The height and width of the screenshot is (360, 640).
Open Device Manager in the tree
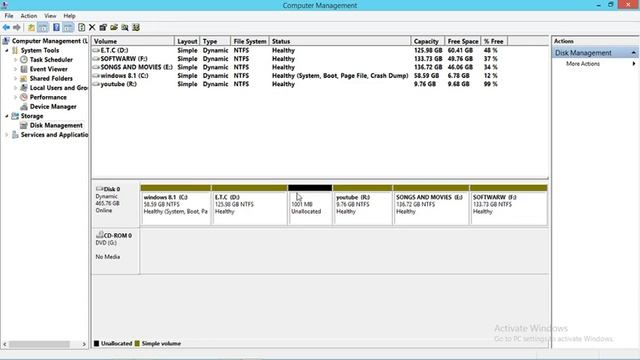click(x=53, y=107)
